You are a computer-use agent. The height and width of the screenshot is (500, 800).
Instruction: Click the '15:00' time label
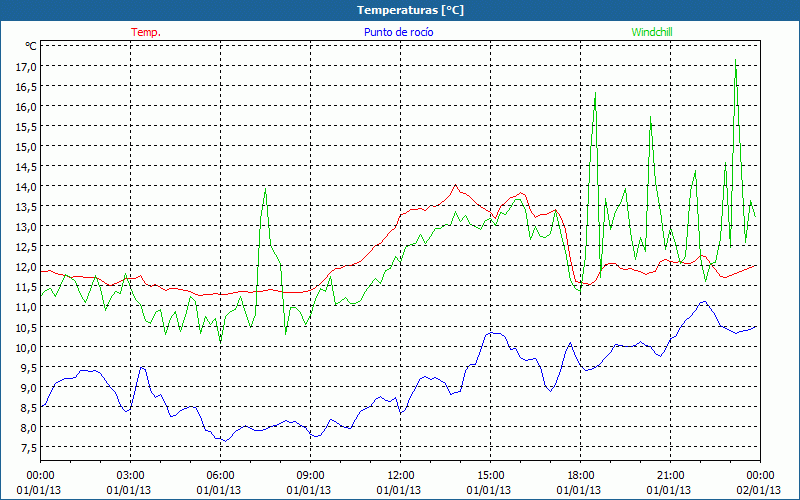point(490,476)
